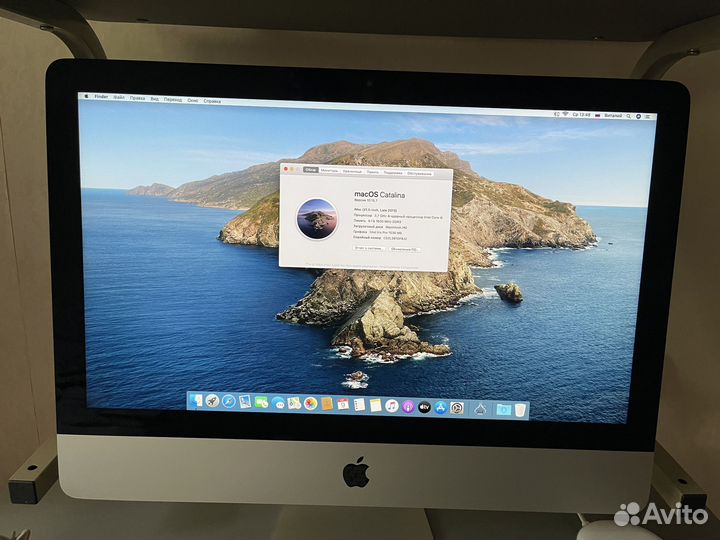Open Photos colorful flower icon
Viewport: 720px width, 540px height.
(311, 404)
